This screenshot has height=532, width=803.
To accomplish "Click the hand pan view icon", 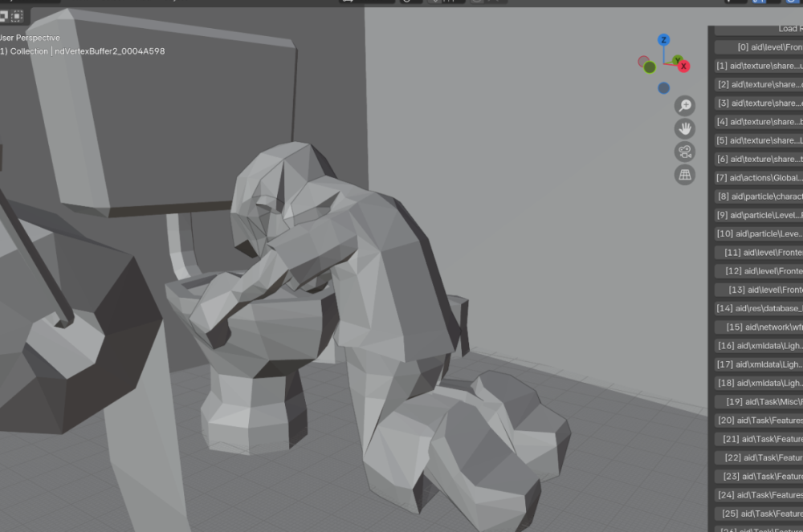I will [x=685, y=128].
